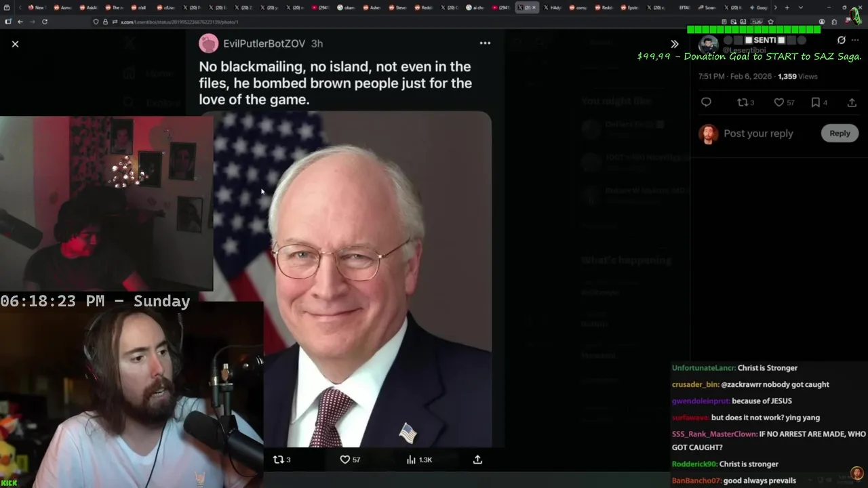
Task: Click share icon beneath the photo
Action: 477,460
